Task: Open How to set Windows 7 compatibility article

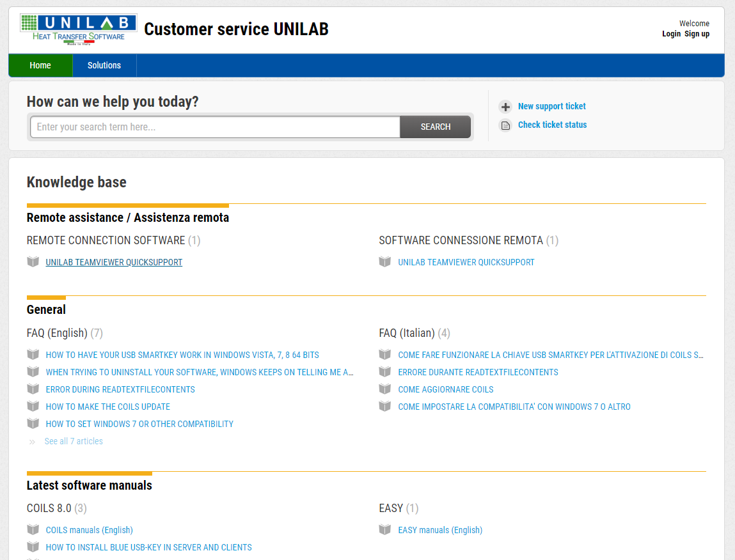Action: [139, 424]
